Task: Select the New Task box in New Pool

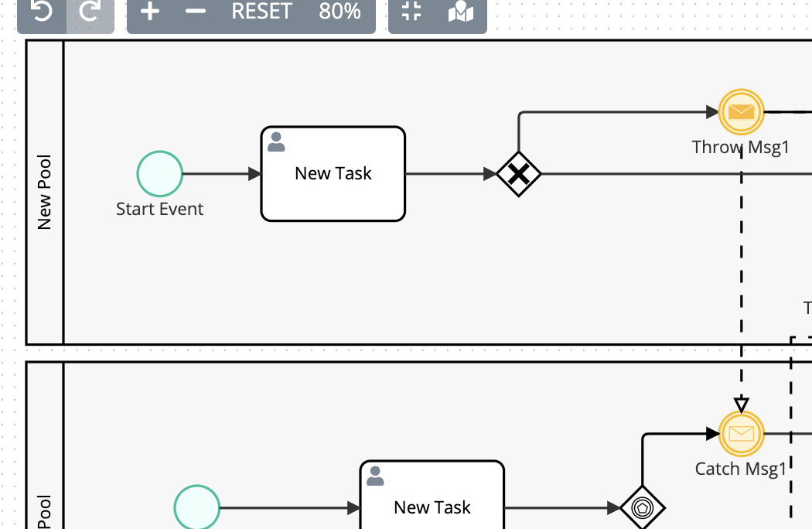Action: point(333,173)
